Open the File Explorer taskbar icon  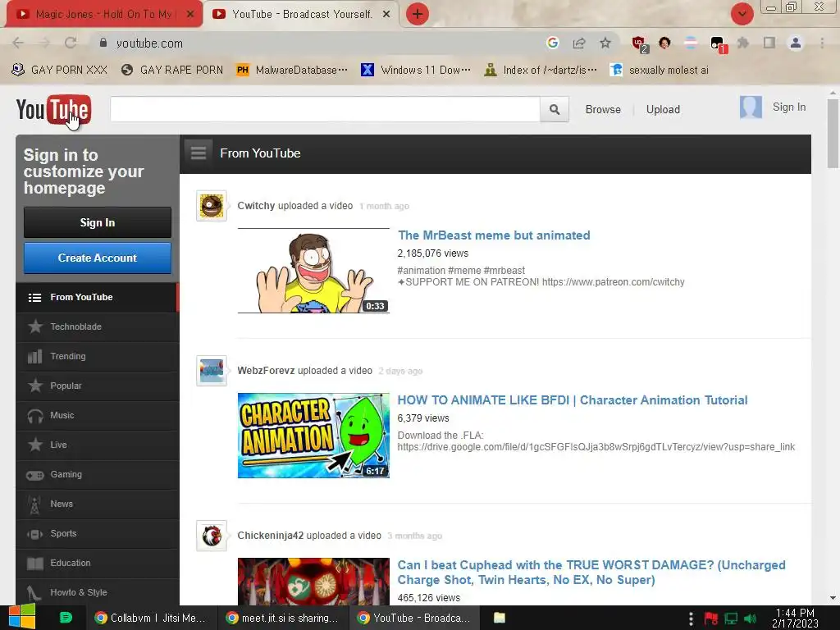(500, 618)
